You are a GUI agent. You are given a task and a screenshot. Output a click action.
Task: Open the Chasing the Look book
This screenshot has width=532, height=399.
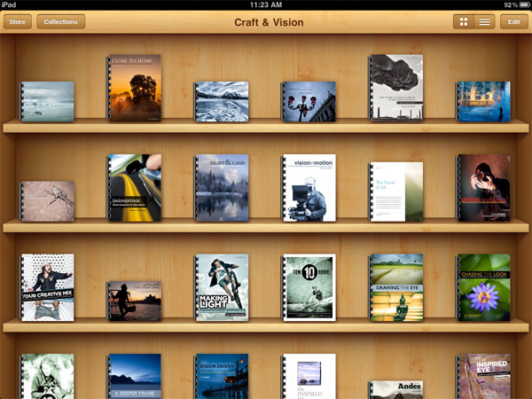(483, 287)
